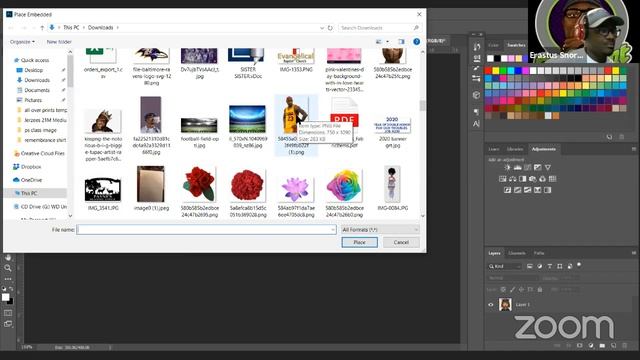Image resolution: width=640 pixels, height=360 pixels.
Task: Select the Hand tool
Action: pos(8,258)
